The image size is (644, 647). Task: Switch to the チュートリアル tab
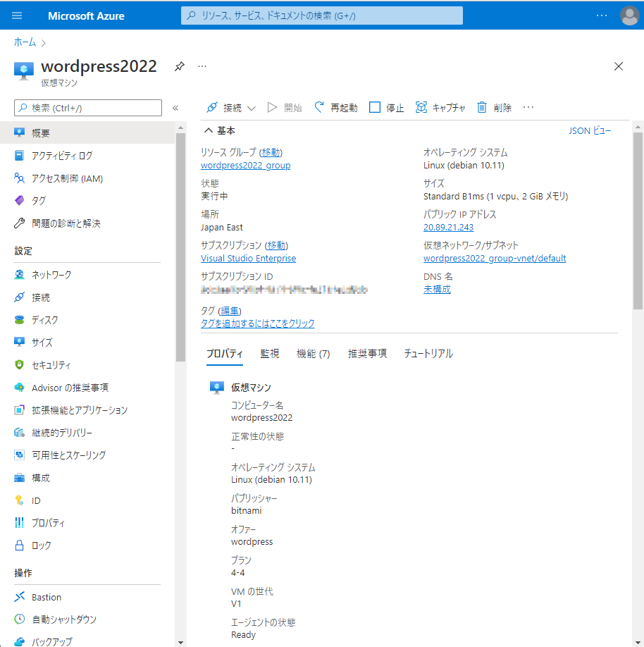[x=428, y=354]
